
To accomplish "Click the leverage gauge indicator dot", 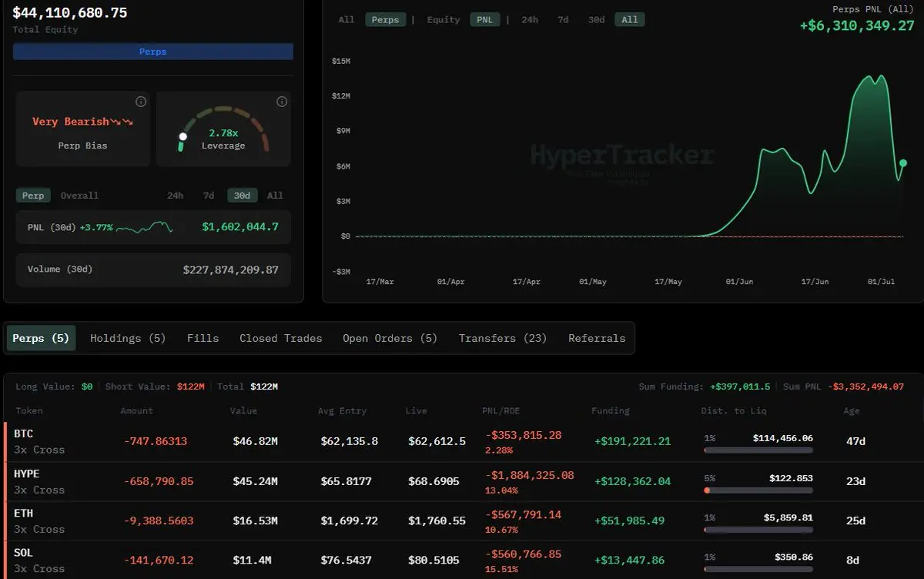I will (183, 137).
